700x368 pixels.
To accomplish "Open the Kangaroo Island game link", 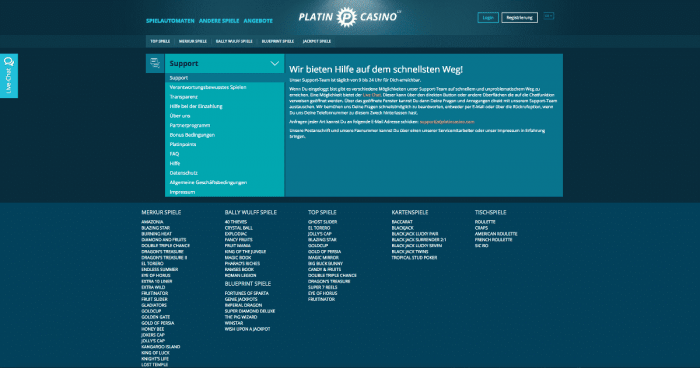I will 161,347.
